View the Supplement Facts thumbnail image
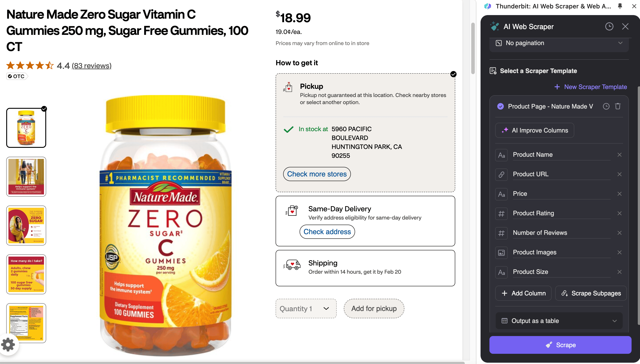This screenshot has height=364, width=640. [26, 323]
